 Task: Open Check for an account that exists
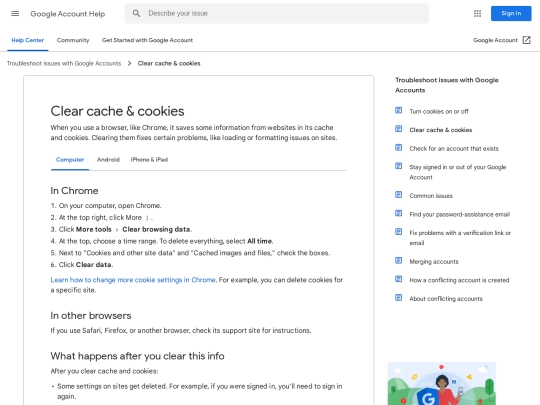pyautogui.click(x=454, y=149)
